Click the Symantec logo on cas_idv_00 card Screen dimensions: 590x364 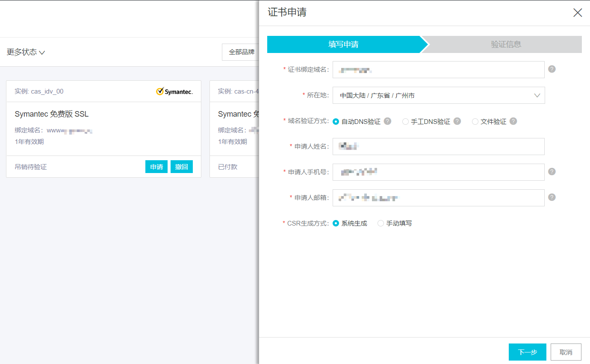174,91
